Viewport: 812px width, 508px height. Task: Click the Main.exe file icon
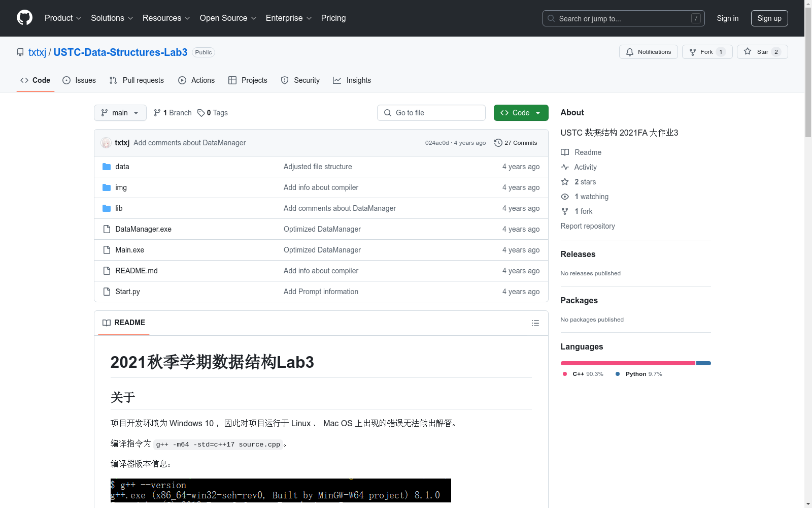pyautogui.click(x=107, y=250)
